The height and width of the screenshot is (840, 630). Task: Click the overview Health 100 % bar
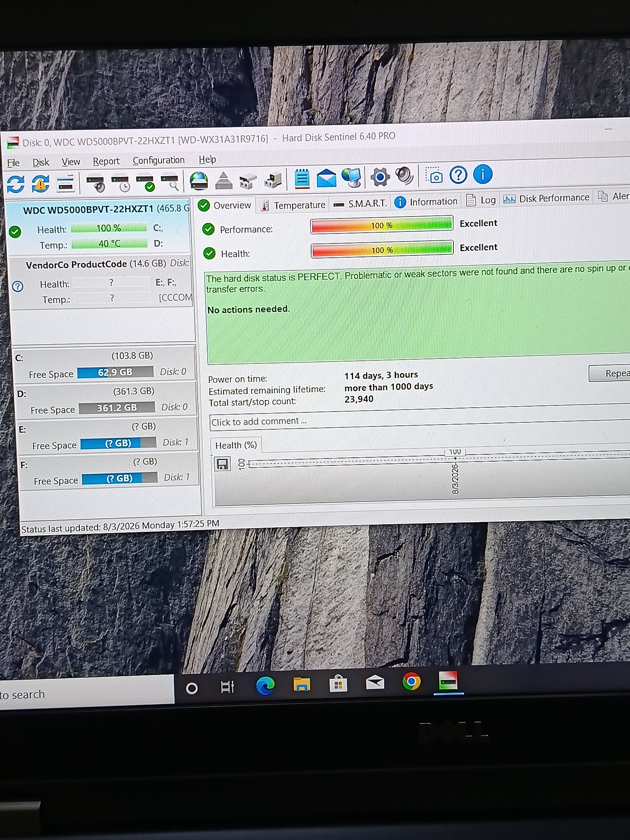pyautogui.click(x=382, y=250)
